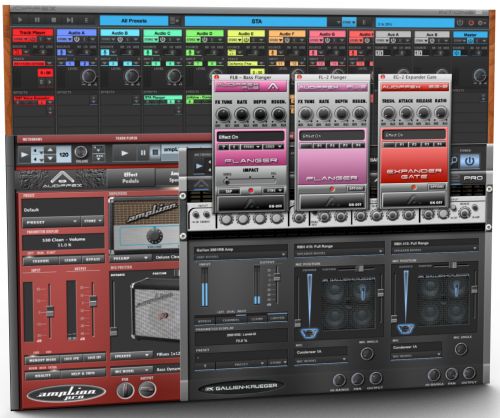The height and width of the screenshot is (418, 500).
Task: Click the FL-2 Flanger red LED bypass
Action: (332, 189)
